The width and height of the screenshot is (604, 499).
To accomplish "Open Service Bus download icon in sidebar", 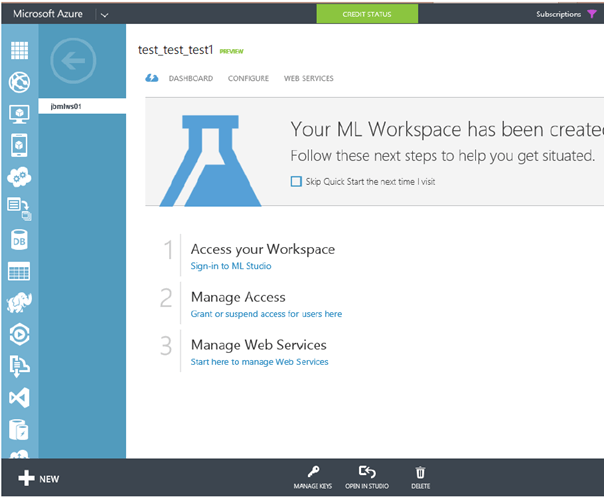I will pos(19,366).
